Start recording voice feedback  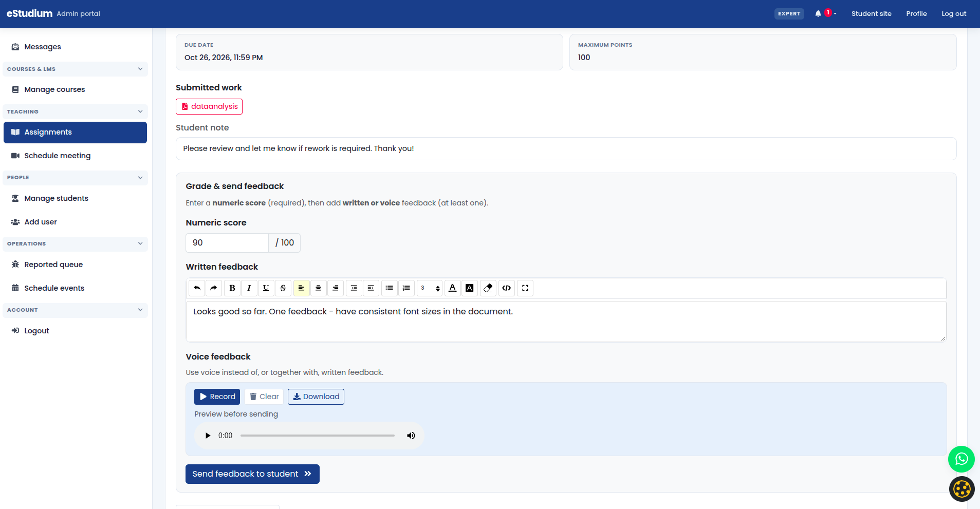click(x=217, y=397)
